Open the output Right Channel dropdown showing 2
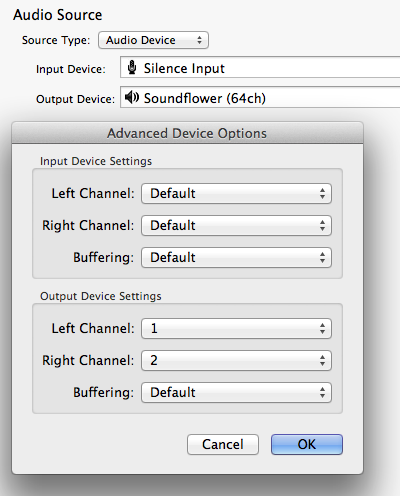This screenshot has width=400, height=496. [236, 360]
